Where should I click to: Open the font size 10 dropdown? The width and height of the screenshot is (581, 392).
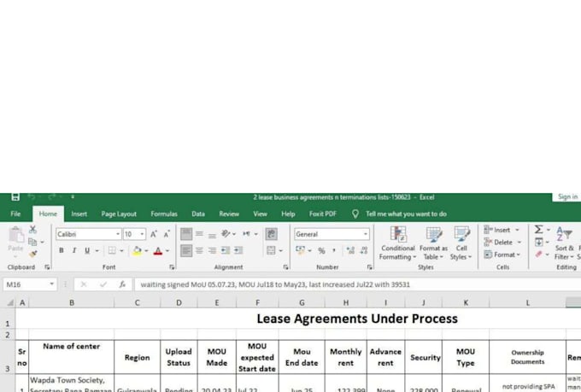[x=142, y=234]
